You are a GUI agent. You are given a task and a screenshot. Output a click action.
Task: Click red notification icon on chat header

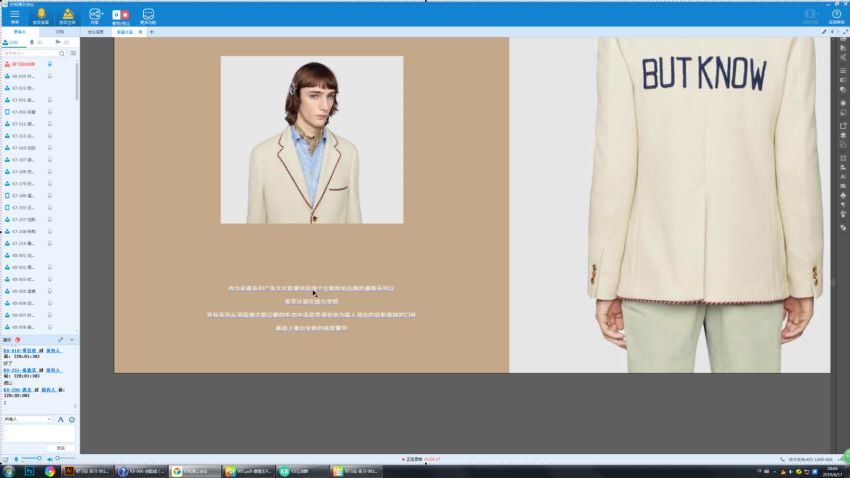(x=17, y=340)
